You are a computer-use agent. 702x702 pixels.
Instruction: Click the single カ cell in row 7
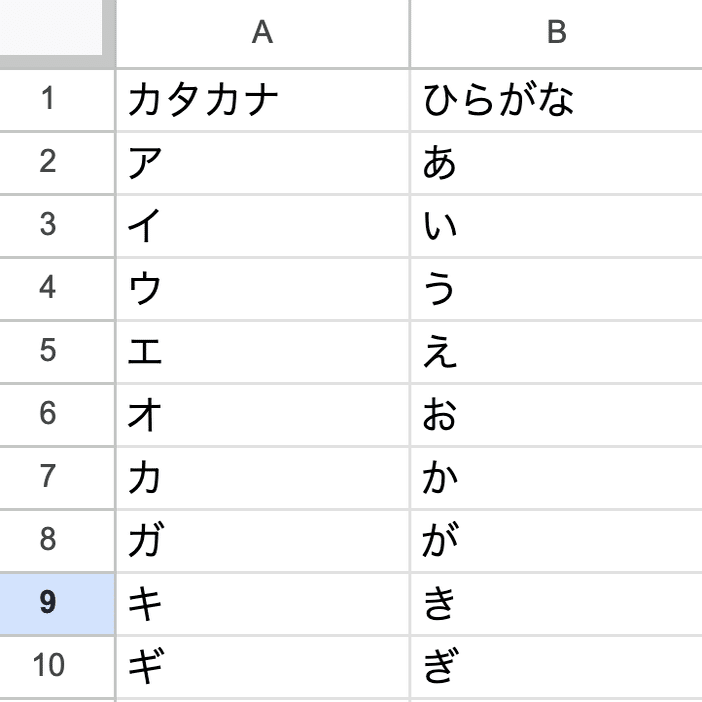[262, 478]
